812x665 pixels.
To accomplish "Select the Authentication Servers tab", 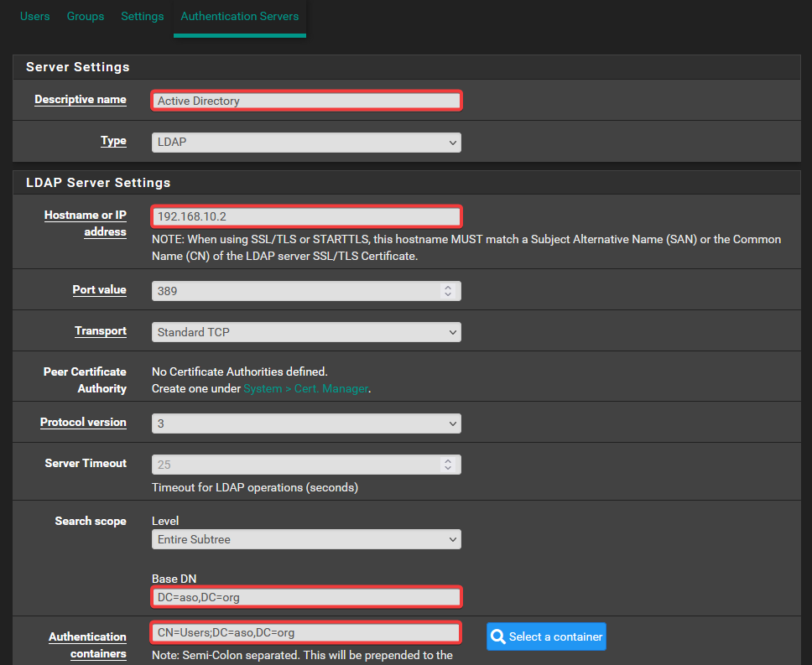I will coord(239,16).
